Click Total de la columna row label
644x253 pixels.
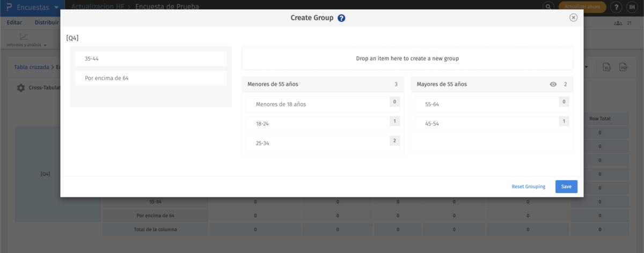[x=155, y=229]
